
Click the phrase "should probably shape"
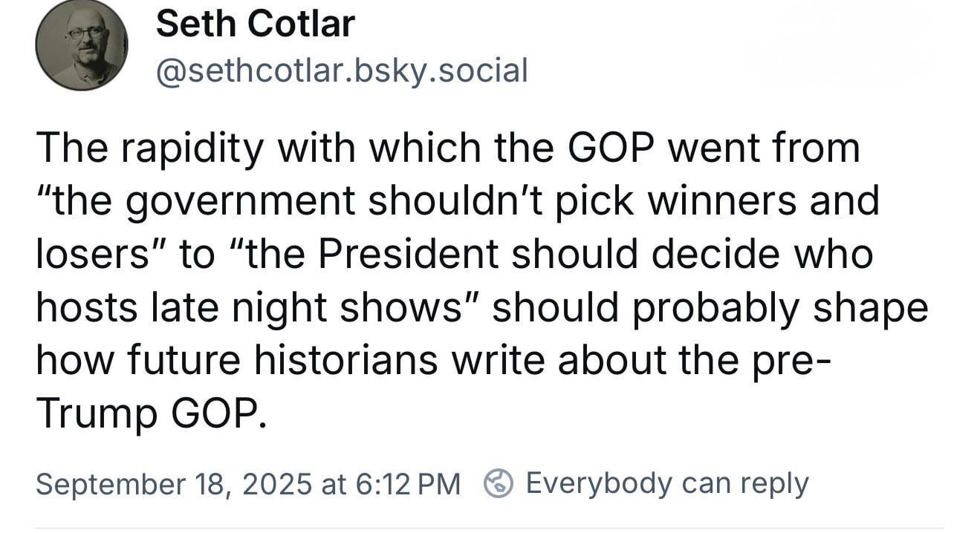point(710,308)
